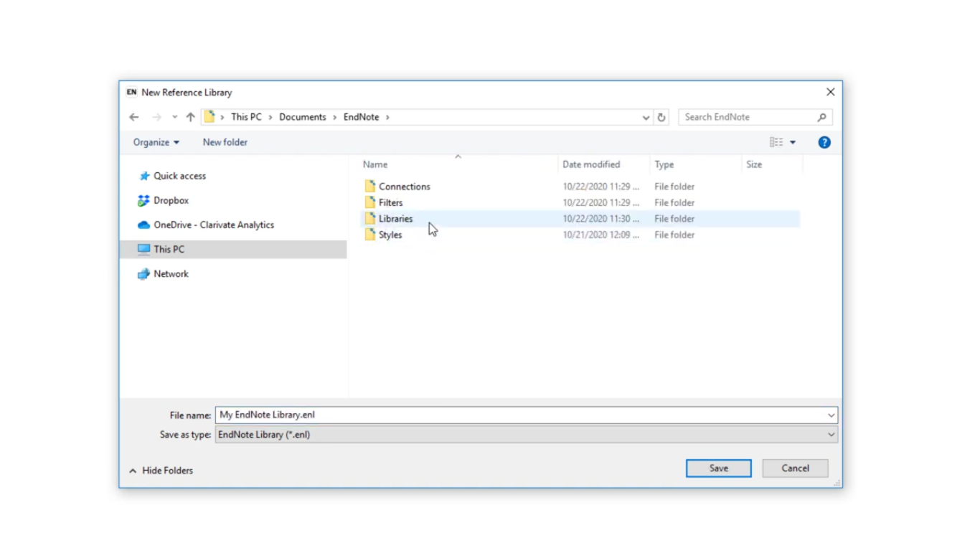Click the Quick access star icon
The height and width of the screenshot is (551, 980).
[x=144, y=176]
